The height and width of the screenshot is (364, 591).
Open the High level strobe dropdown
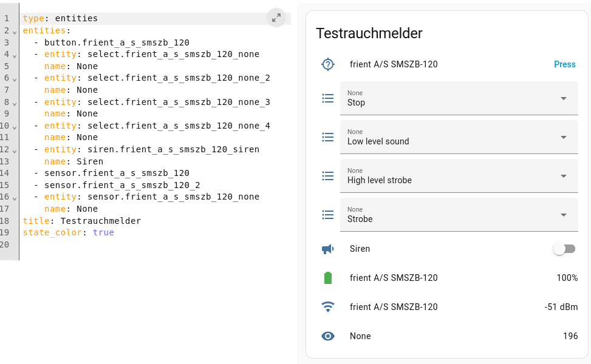[459, 176]
